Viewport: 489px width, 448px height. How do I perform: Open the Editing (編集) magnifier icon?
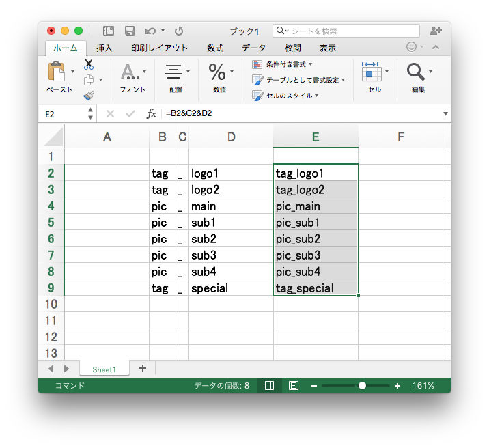pos(415,72)
